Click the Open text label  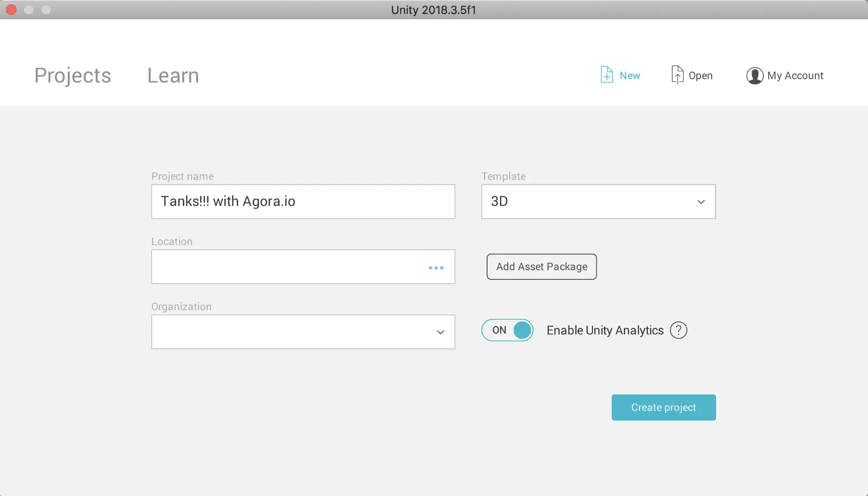point(700,75)
